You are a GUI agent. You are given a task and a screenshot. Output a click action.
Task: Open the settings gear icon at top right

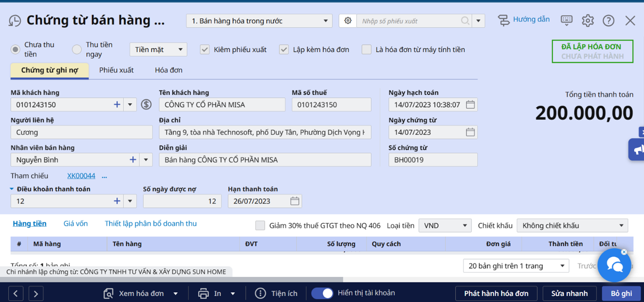(587, 20)
